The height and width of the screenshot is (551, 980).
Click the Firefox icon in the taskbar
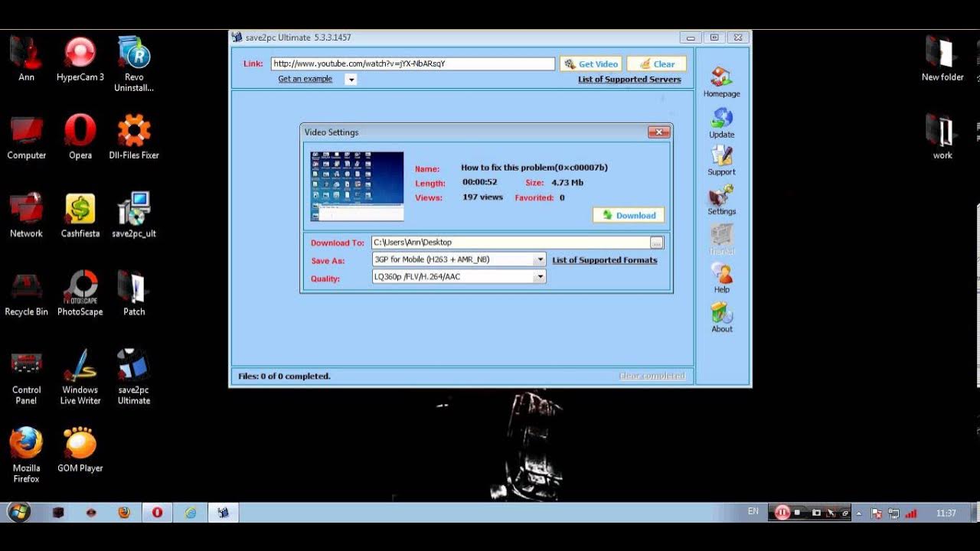pyautogui.click(x=124, y=513)
